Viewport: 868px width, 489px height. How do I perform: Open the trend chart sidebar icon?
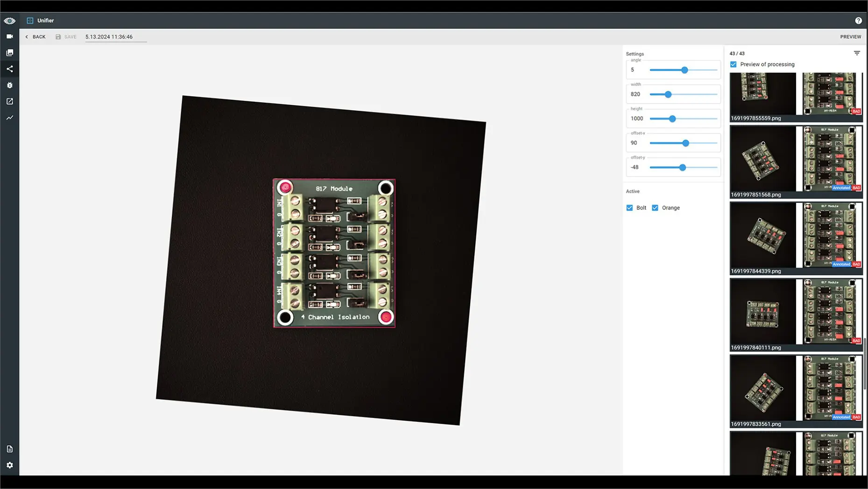(9, 118)
